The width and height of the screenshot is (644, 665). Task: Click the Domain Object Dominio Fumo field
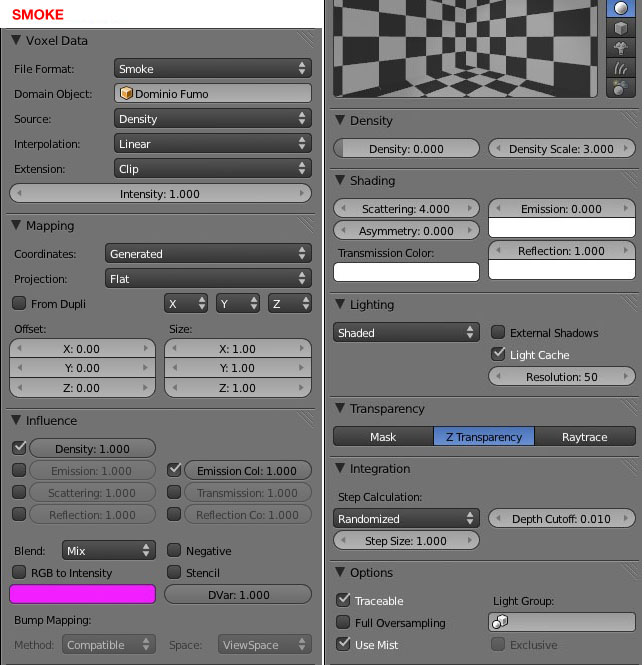[213, 94]
